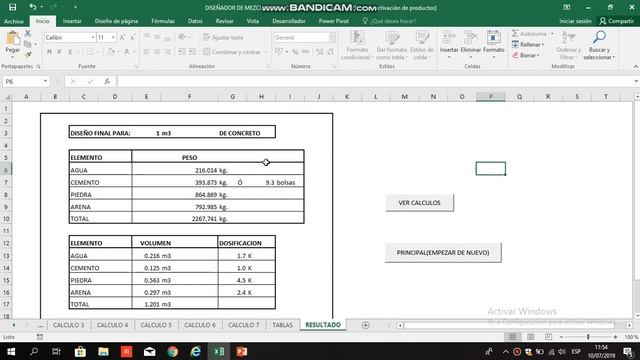Click the Ribbon display options icon
The image size is (640, 360).
coord(567,7)
